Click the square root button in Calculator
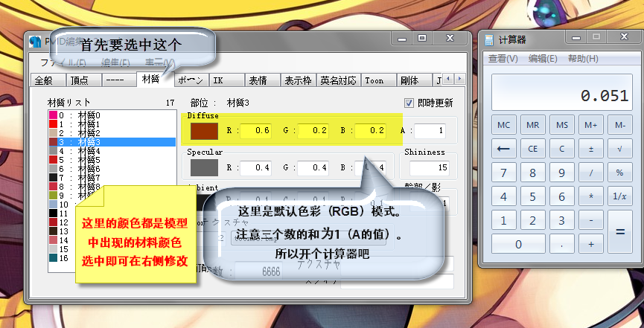 click(x=620, y=149)
